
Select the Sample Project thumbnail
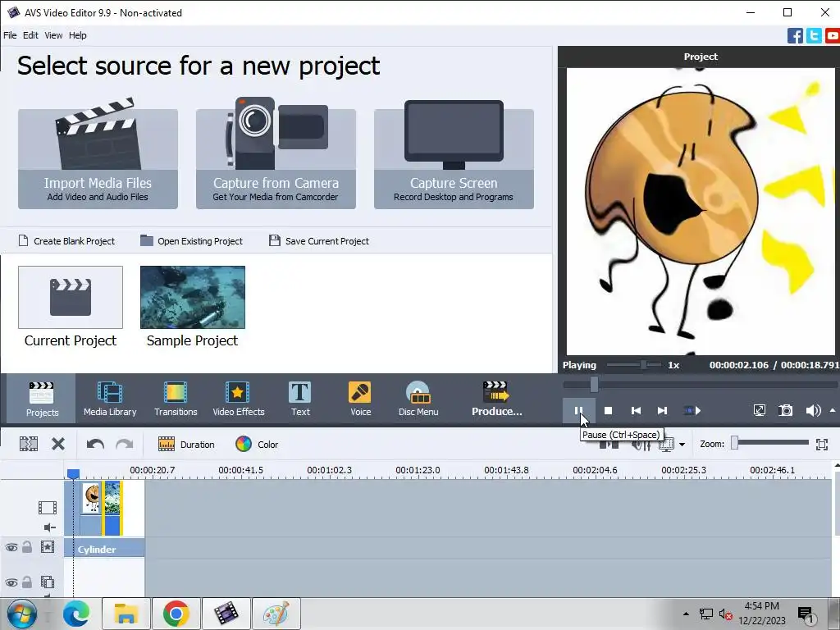(x=192, y=297)
